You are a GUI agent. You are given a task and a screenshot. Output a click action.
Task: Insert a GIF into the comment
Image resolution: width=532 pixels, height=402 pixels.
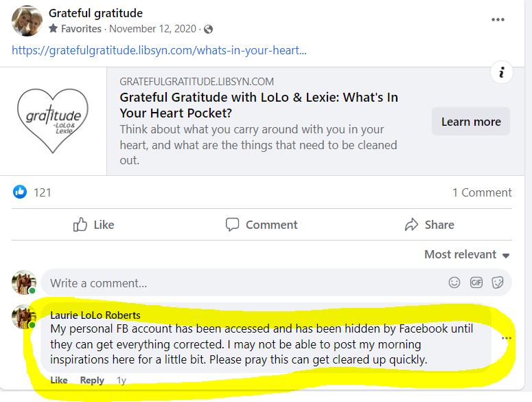(x=476, y=282)
